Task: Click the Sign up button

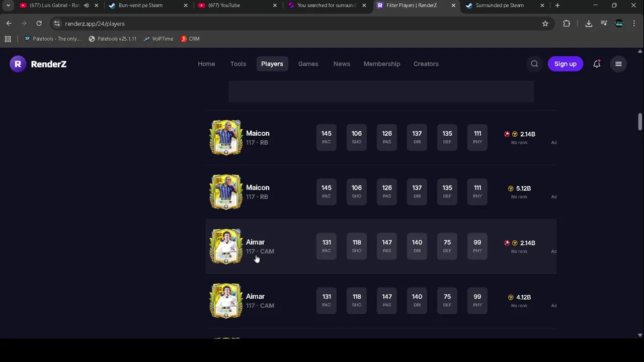Action: pyautogui.click(x=566, y=64)
